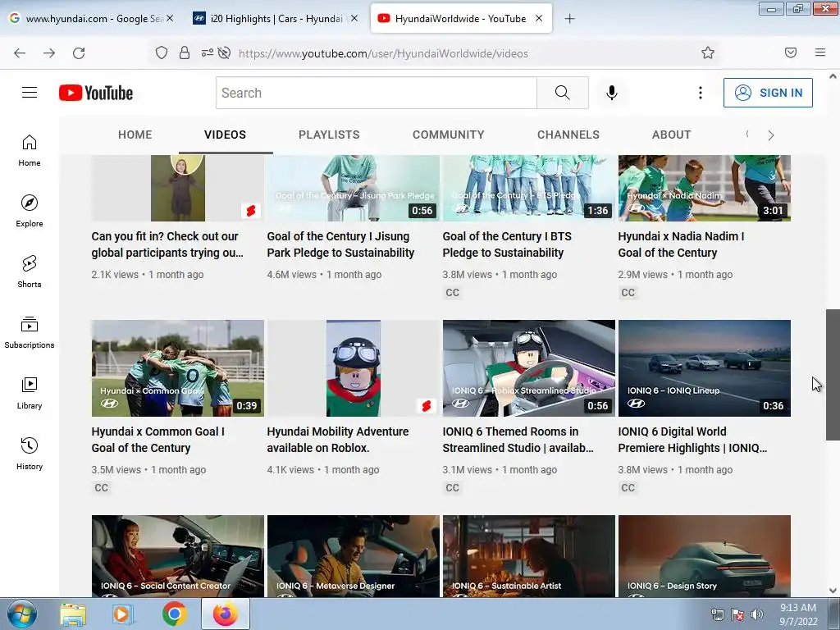This screenshot has width=840, height=630.
Task: Save page to Pocket
Action: tap(791, 52)
